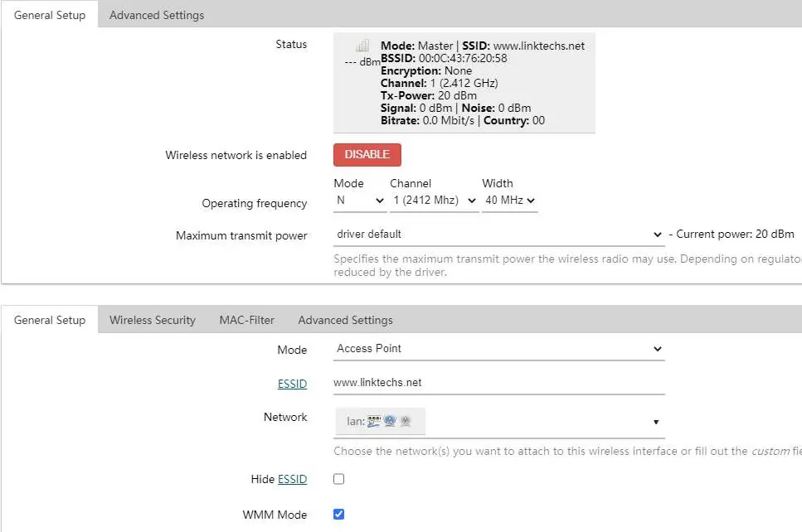
Task: Click the Wireless network is enabled label
Action: pos(236,155)
